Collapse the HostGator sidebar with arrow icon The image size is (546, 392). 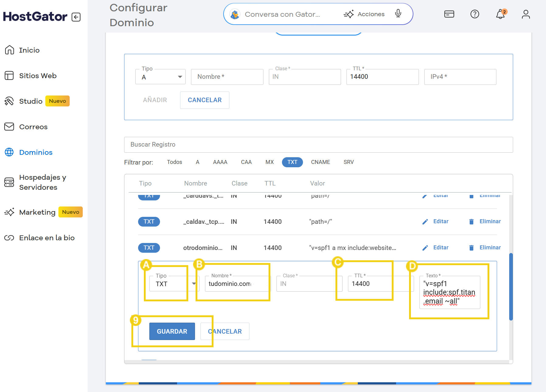76,17
